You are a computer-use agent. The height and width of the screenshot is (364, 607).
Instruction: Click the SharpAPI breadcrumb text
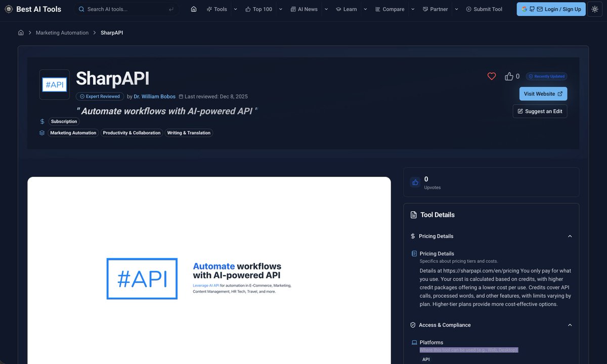point(112,33)
